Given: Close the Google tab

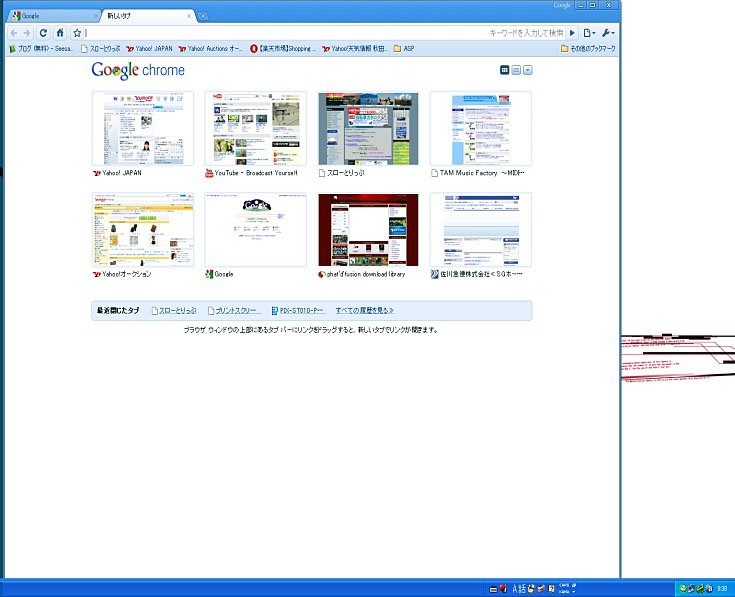Looking at the screenshot, I should pos(96,16).
